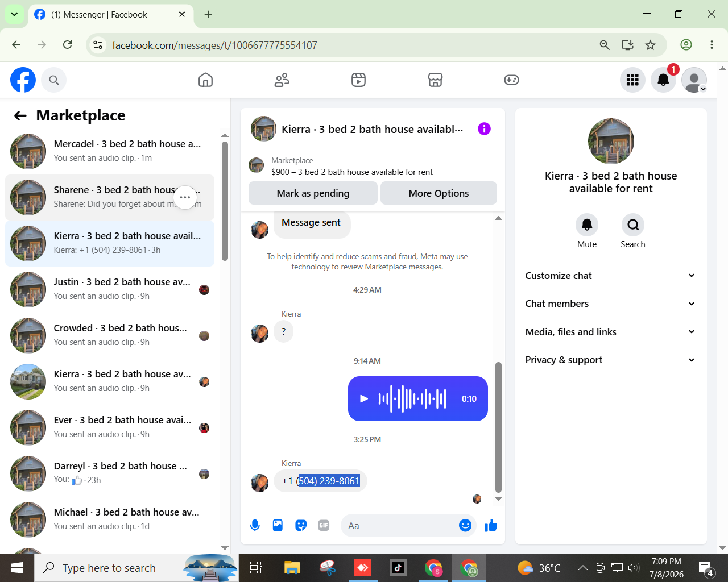Go back from Marketplace chats list
728x582 pixels.
20,116
